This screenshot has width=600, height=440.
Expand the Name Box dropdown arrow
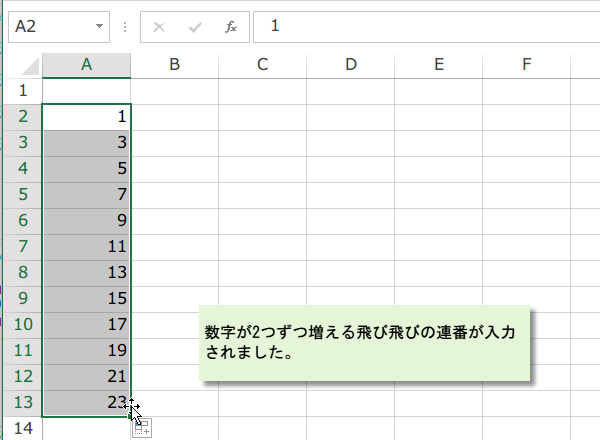tap(99, 26)
